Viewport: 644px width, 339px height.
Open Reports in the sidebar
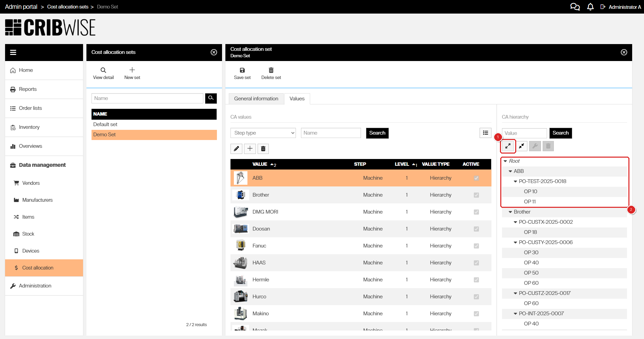click(x=44, y=89)
